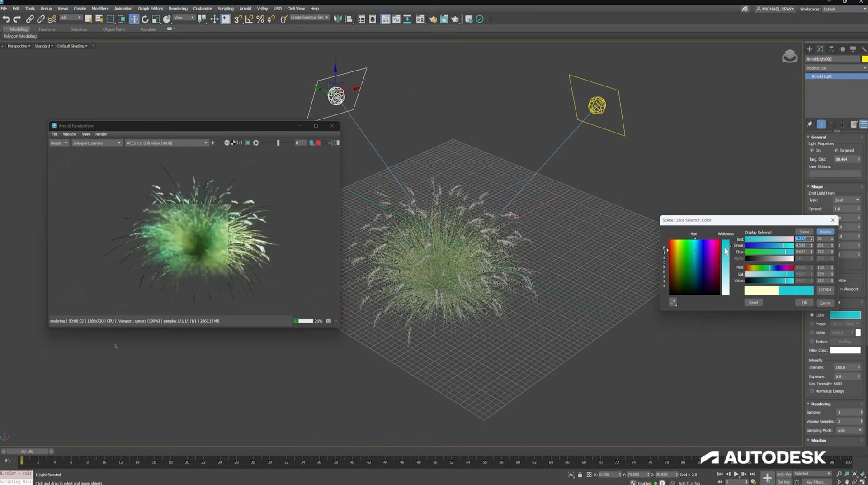Image resolution: width=868 pixels, height=485 pixels.
Task: Click Reset in the Scene Color Selector
Action: pyautogui.click(x=753, y=303)
